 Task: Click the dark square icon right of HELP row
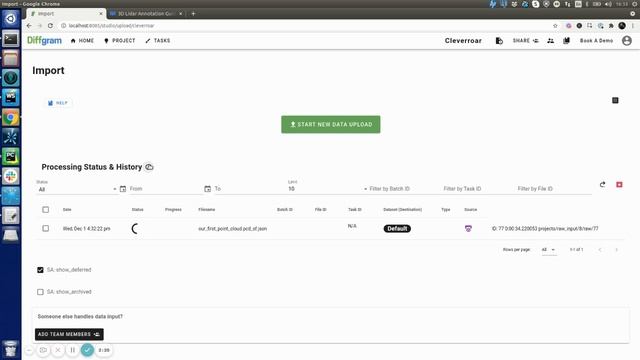click(x=615, y=100)
